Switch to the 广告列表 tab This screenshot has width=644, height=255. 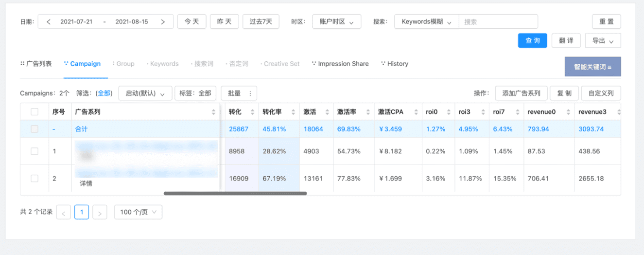(x=36, y=64)
